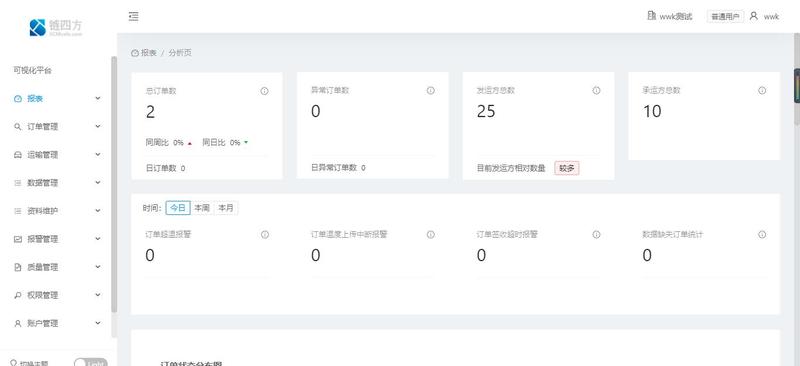Click the 日订单数 0 text
The width and height of the screenshot is (800, 366).
click(x=165, y=168)
